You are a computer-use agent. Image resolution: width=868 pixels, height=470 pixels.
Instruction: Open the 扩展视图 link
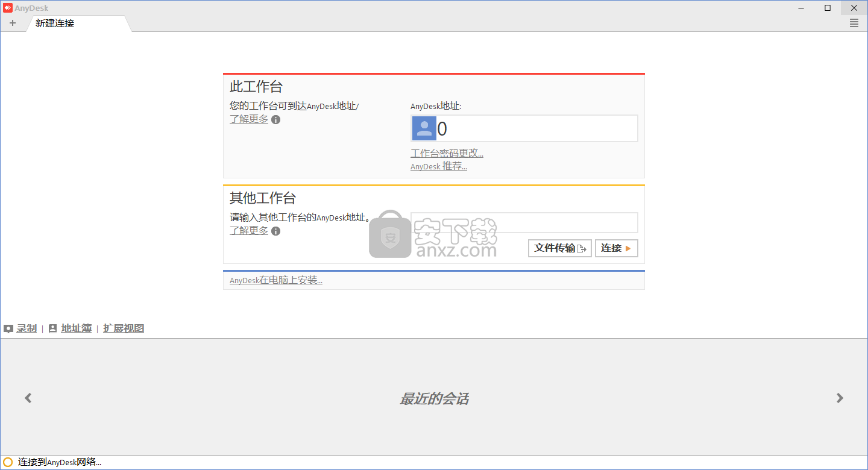124,328
